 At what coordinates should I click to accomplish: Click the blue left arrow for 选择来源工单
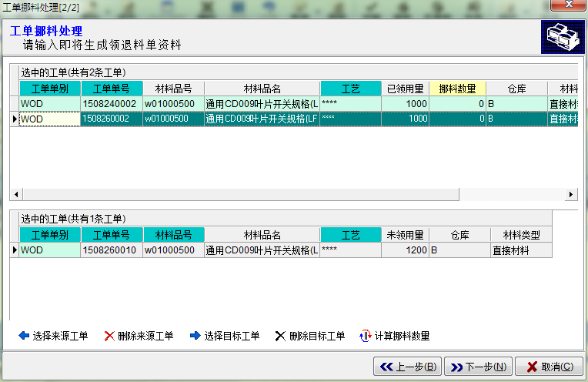[24, 336]
